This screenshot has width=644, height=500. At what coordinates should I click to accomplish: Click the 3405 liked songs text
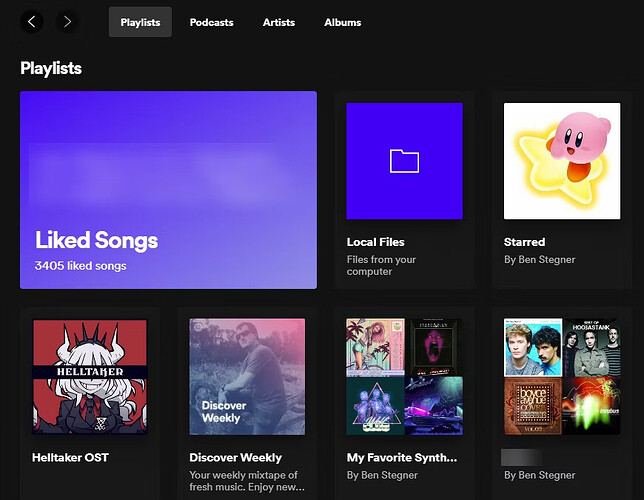pos(80,266)
